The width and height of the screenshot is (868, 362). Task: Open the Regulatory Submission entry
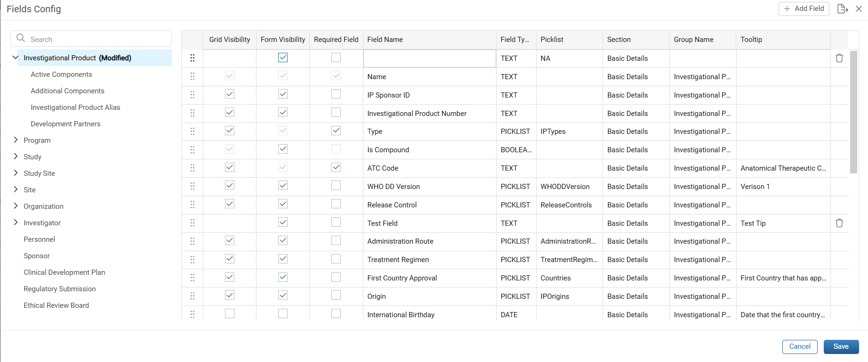pyautogui.click(x=60, y=289)
